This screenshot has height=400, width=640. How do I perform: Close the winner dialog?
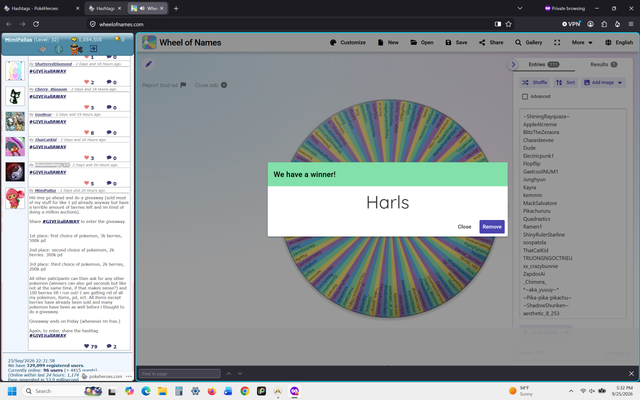464,227
